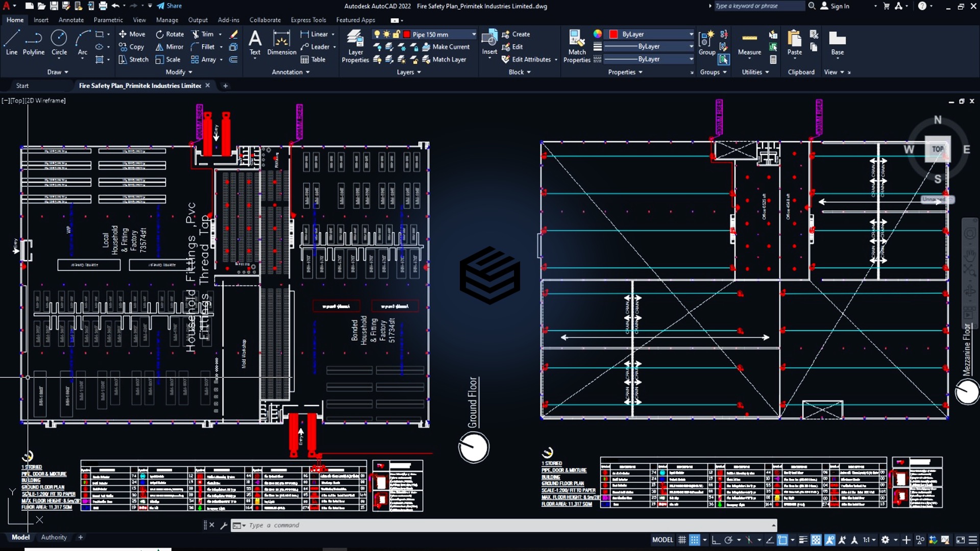Image resolution: width=980 pixels, height=551 pixels.
Task: Expand the Annotation panel options
Action: click(x=290, y=72)
